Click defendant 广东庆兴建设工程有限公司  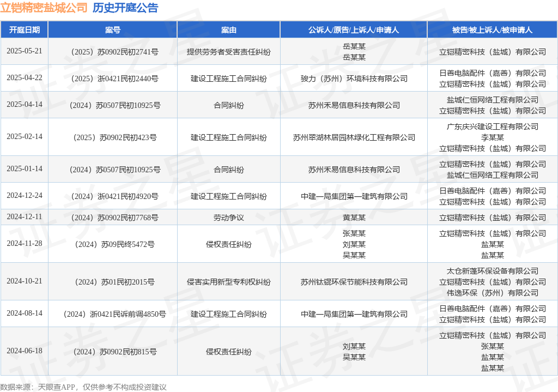coord(493,126)
